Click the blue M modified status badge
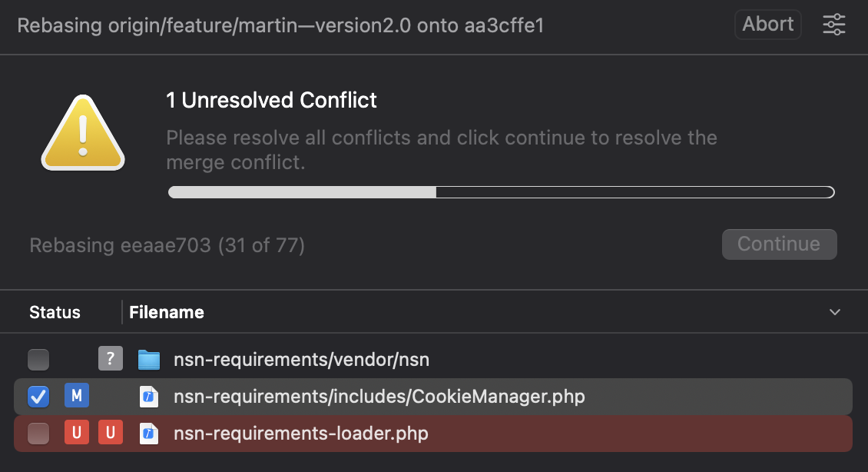 click(x=77, y=396)
